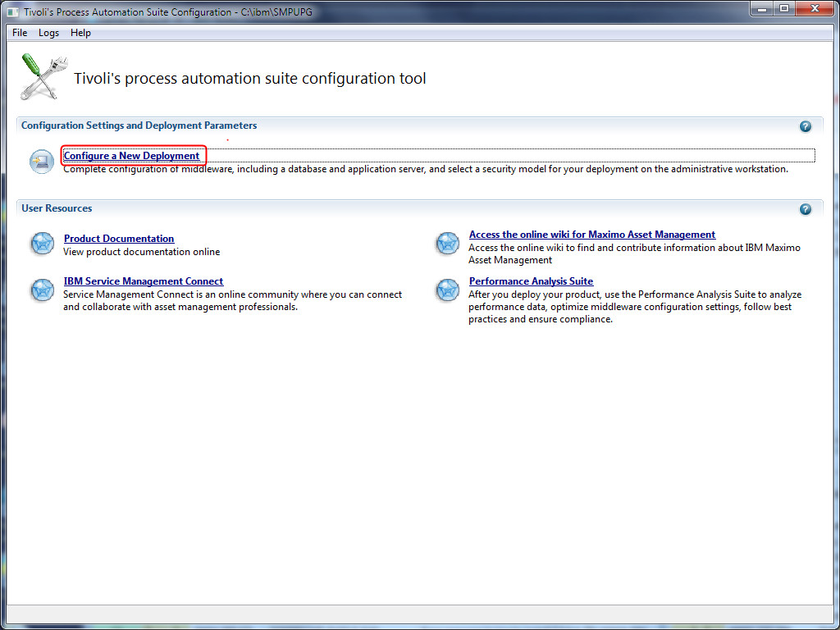Screen dimensions: 840x630
Task: Click the Configure a New Deployment icon
Action: coord(42,162)
